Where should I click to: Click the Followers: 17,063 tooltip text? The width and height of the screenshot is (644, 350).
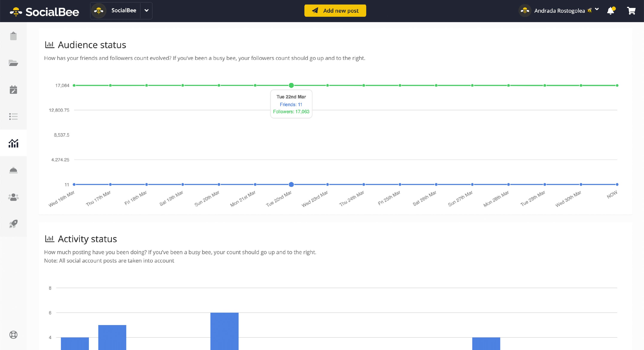(x=291, y=112)
